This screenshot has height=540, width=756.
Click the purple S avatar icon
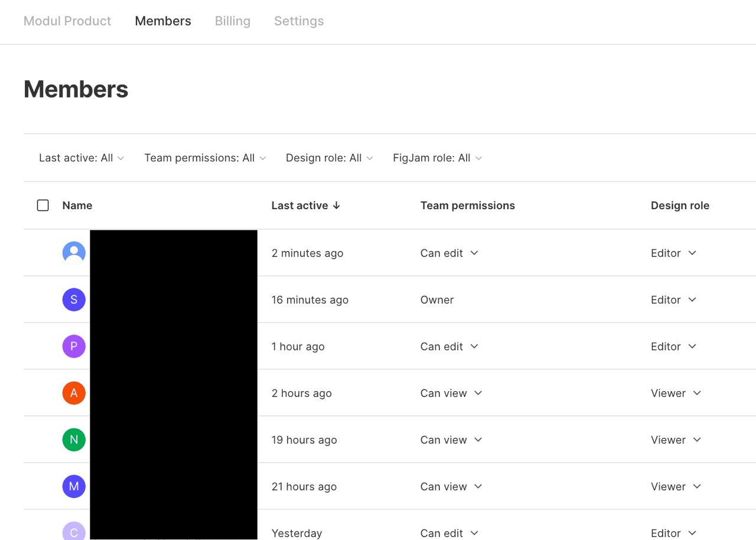click(74, 300)
